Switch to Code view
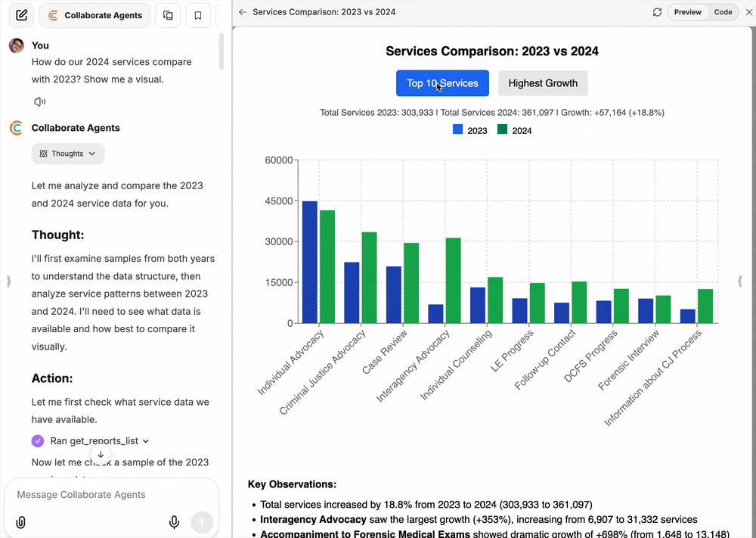 [723, 12]
